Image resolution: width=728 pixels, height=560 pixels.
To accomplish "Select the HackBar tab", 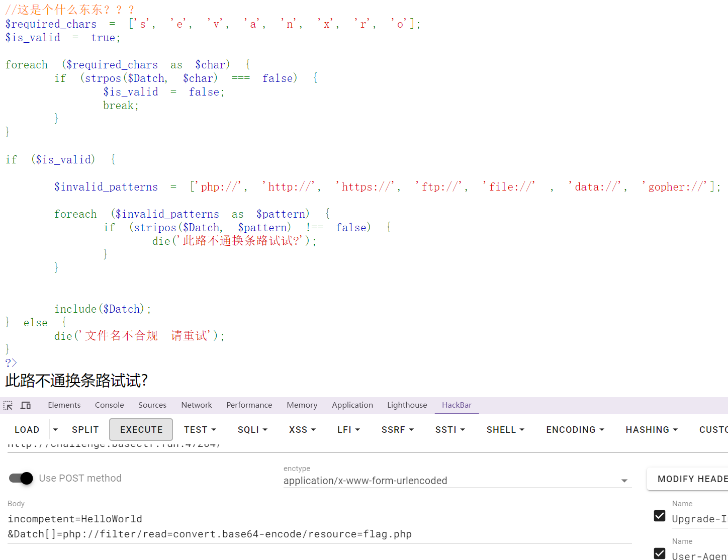I will pos(457,405).
